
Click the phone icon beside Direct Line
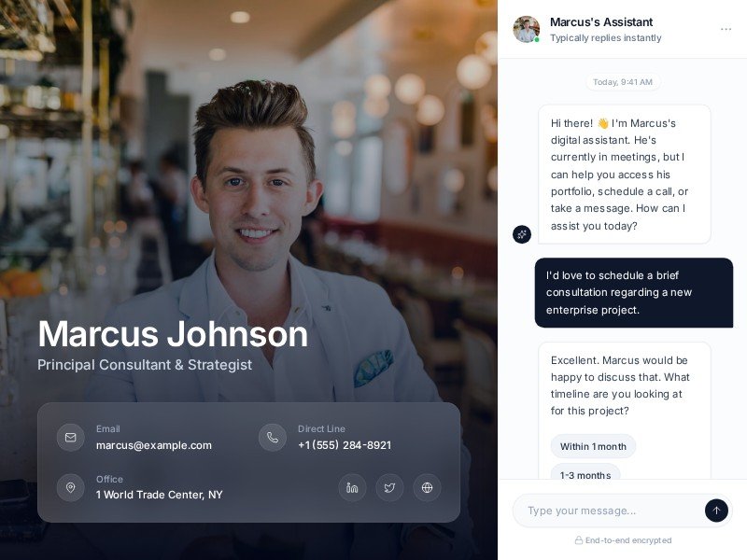click(273, 437)
